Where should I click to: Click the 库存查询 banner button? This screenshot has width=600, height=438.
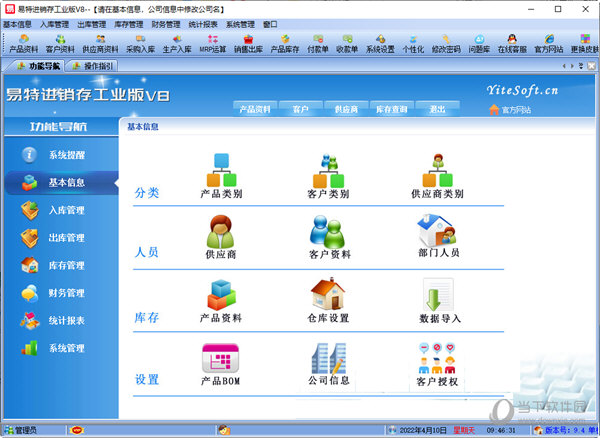point(391,109)
